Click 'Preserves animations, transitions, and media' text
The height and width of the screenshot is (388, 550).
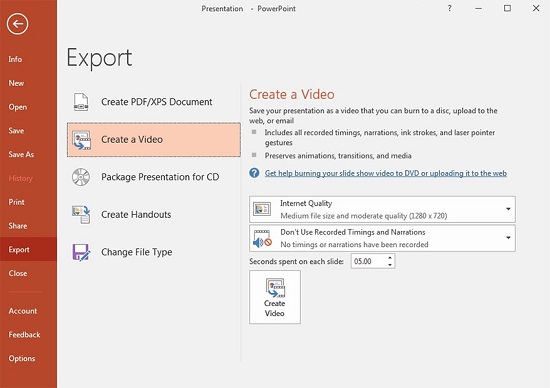(x=338, y=156)
